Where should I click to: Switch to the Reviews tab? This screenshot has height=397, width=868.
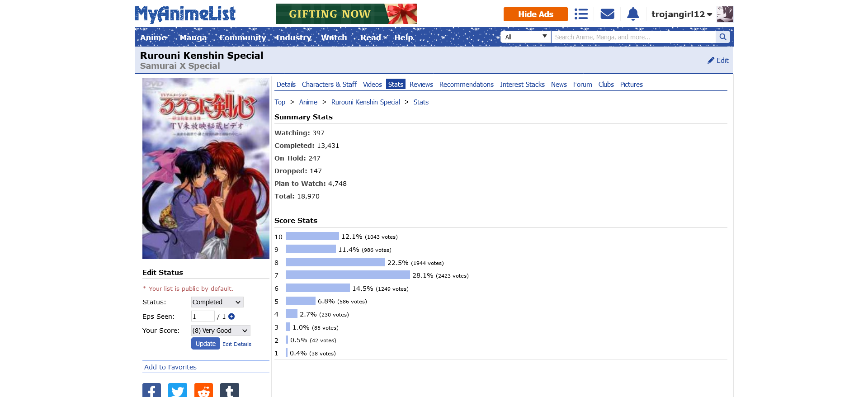pyautogui.click(x=421, y=85)
